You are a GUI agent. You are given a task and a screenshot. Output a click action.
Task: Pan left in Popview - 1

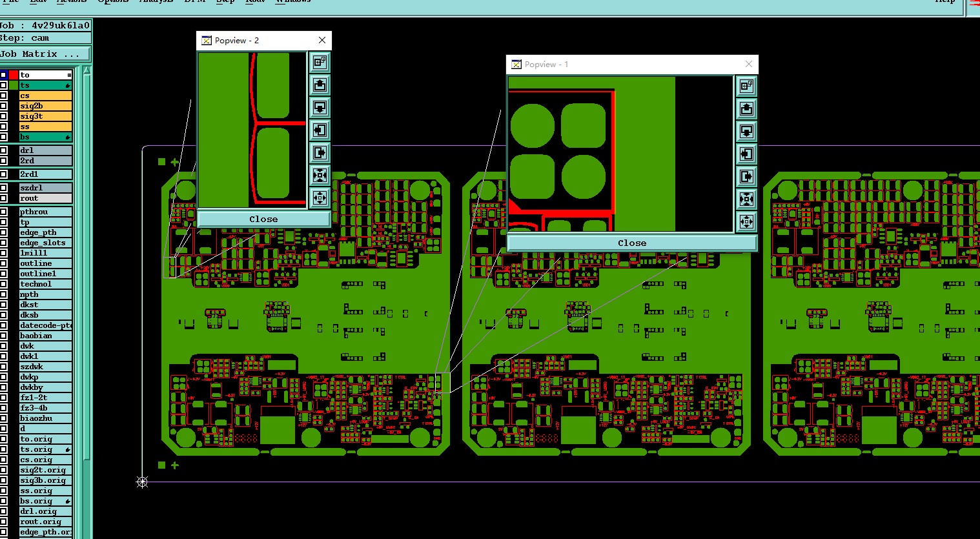746,154
